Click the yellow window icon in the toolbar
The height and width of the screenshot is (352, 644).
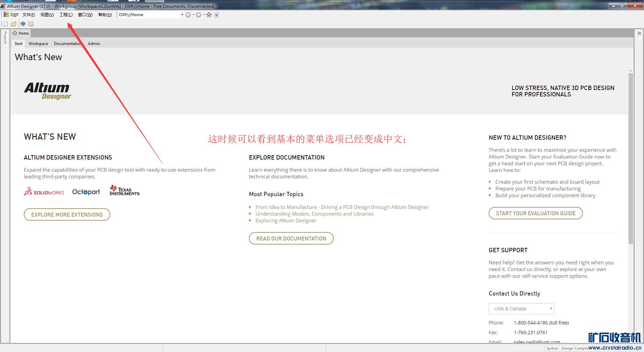pyautogui.click(x=31, y=24)
